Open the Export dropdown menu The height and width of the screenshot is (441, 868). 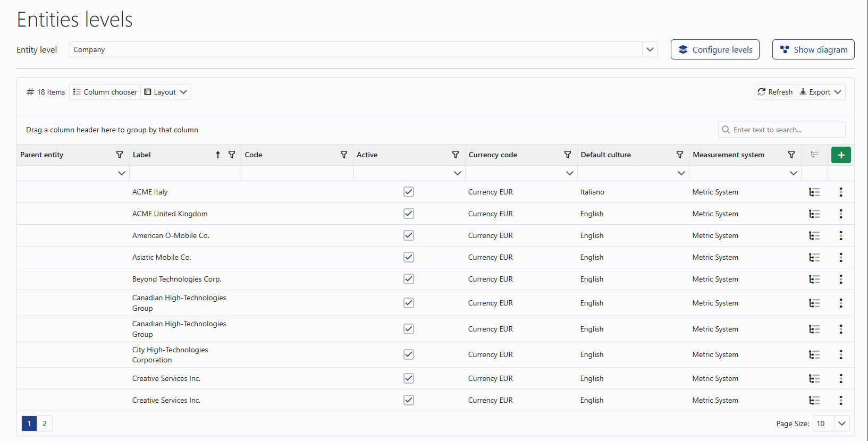[x=821, y=92]
